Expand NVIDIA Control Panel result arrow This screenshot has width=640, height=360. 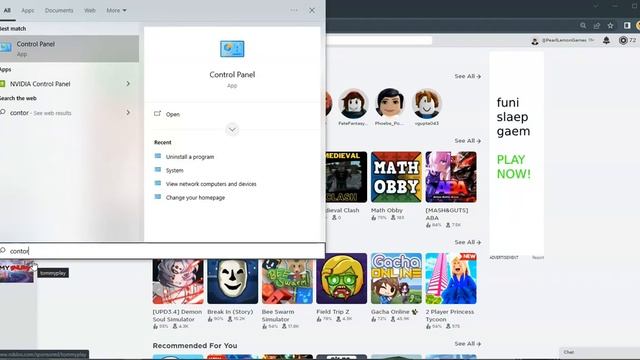click(128, 84)
